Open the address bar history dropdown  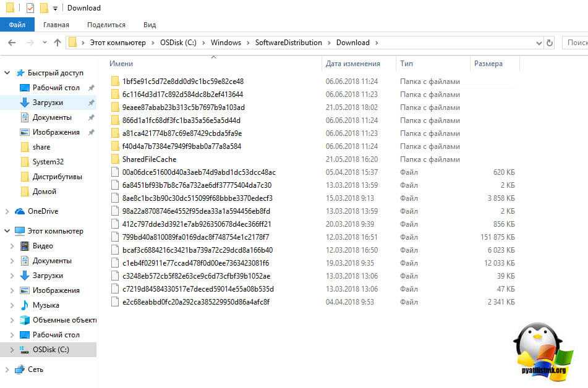point(539,43)
